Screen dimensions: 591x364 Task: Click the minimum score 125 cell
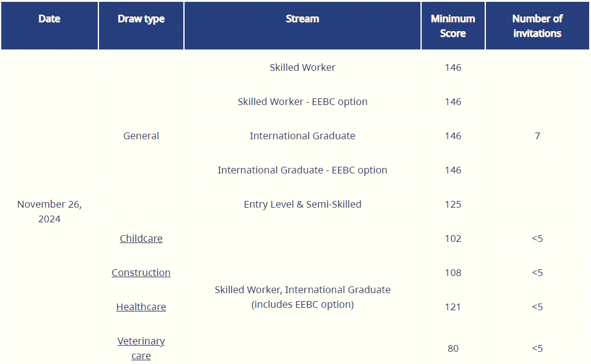click(453, 204)
